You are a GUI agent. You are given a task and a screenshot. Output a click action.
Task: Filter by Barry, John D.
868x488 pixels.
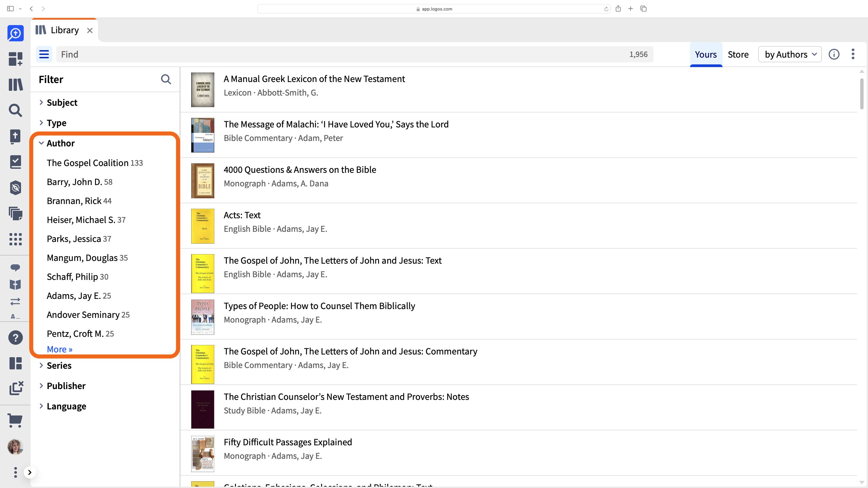pyautogui.click(x=79, y=182)
